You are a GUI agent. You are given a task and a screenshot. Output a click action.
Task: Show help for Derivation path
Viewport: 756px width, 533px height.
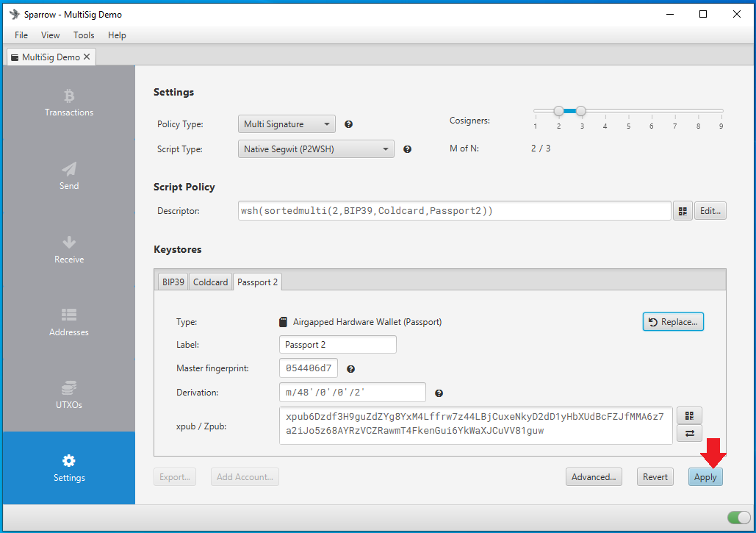[439, 393]
